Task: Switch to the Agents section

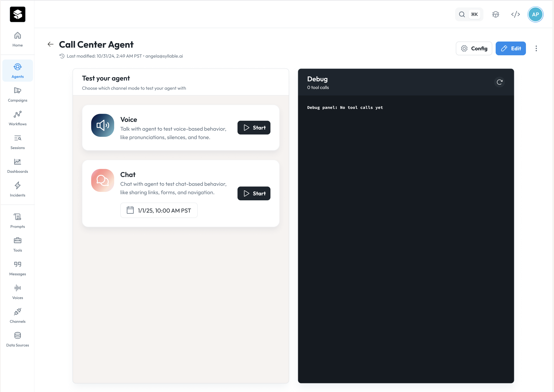Action: tap(17, 70)
